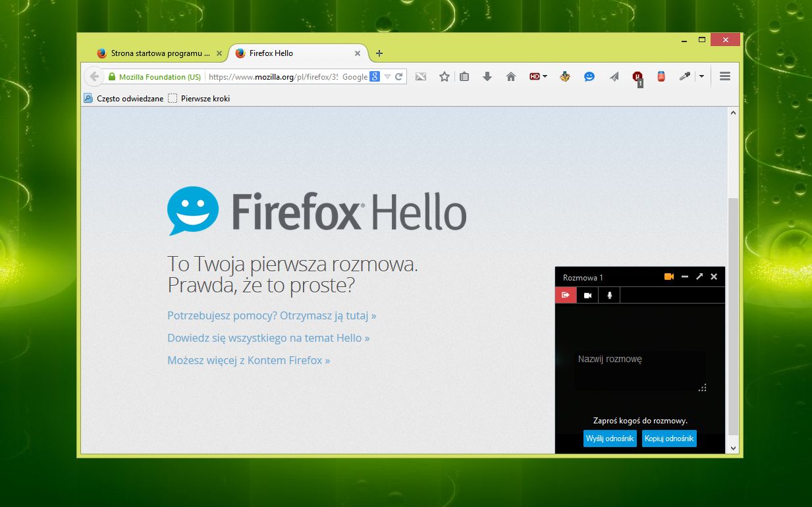This screenshot has height=507, width=812.
Task: Click the Mozilla Foundation (US) identity label
Action: pyautogui.click(x=160, y=77)
